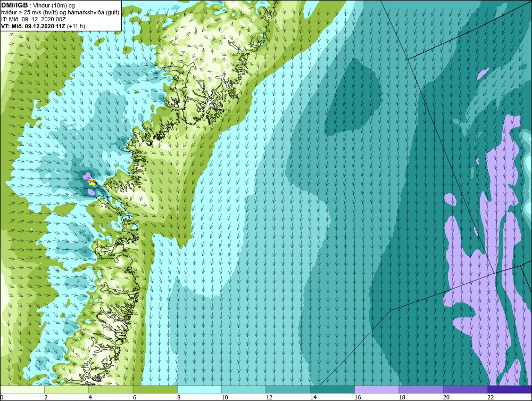Click legend label 4
The image size is (532, 401).
[x=90, y=397]
